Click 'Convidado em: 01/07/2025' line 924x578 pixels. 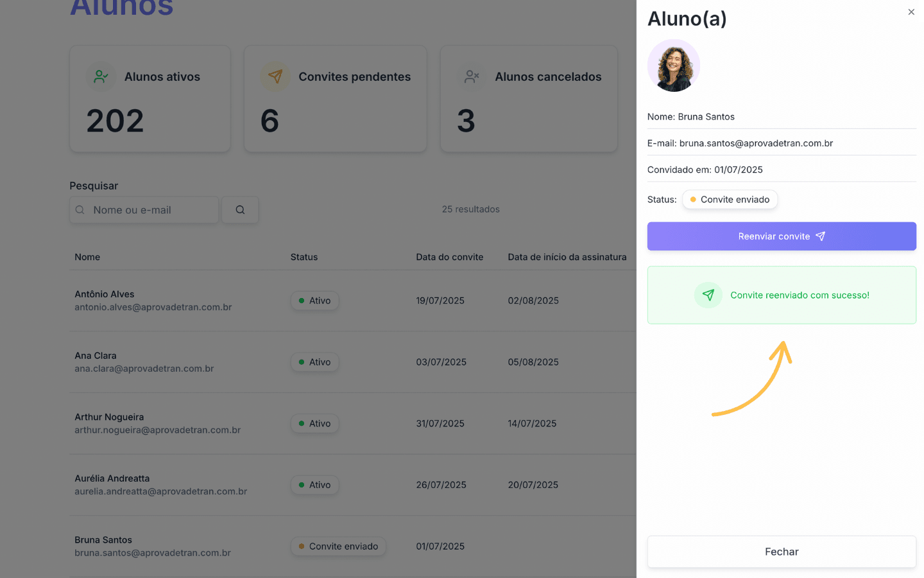[x=705, y=170]
